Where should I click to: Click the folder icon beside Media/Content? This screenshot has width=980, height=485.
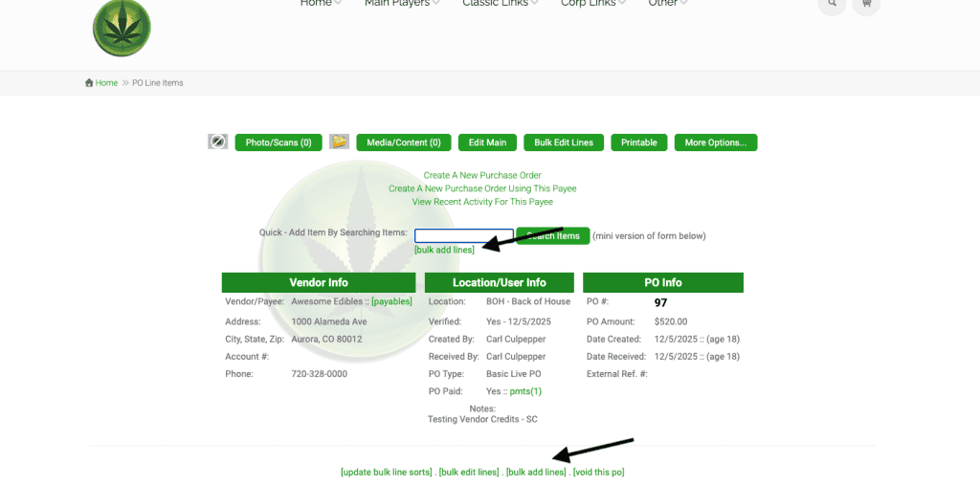pos(339,143)
